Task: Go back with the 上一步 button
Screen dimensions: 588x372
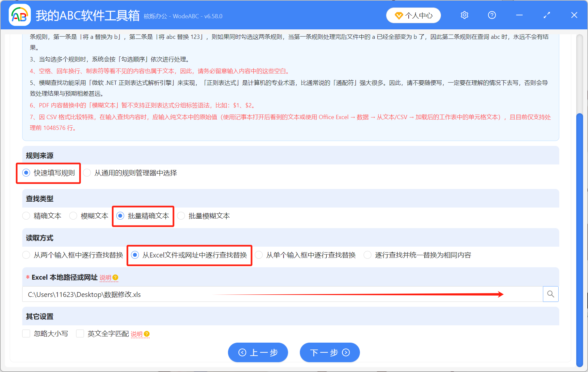Action: 258,352
